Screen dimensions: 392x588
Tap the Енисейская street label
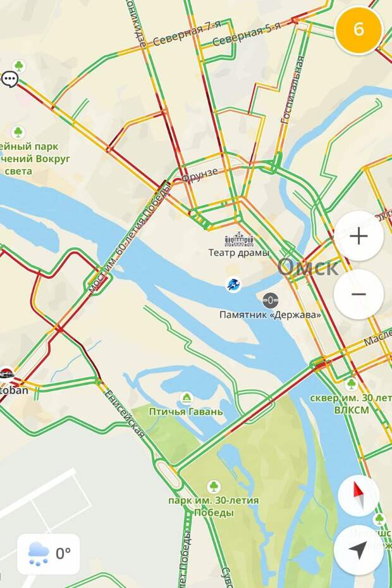[125, 414]
